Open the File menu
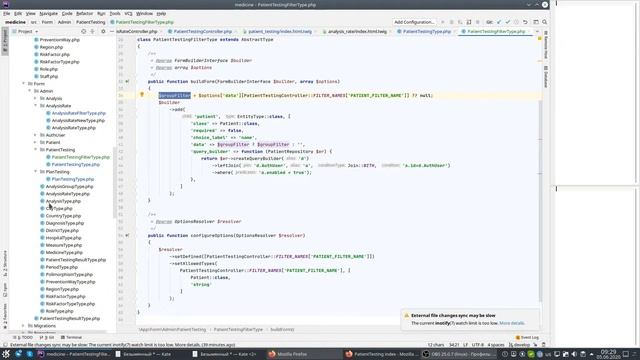The image size is (640, 360). (7, 13)
